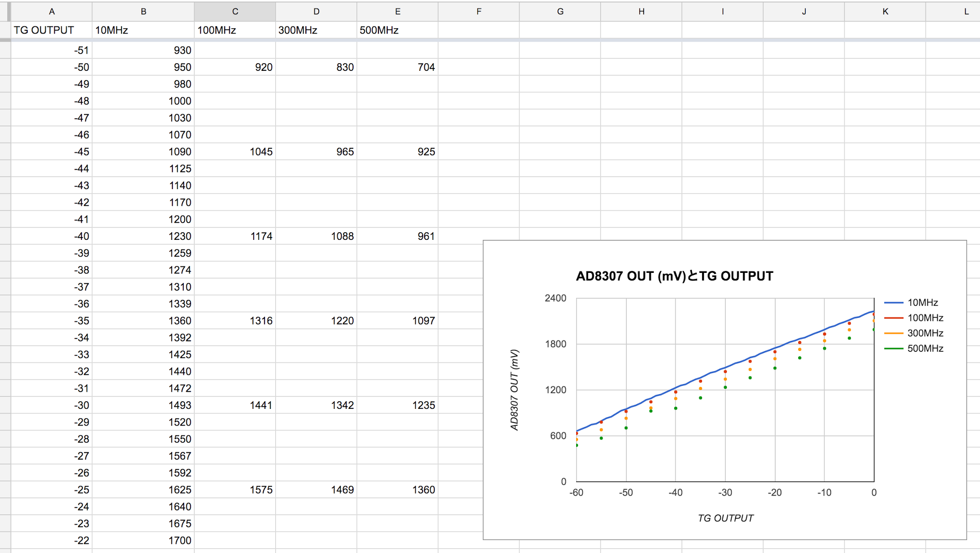The height and width of the screenshot is (553, 980).
Task: Click the AD8307 OUT (mV) vertical axis title
Action: point(514,390)
